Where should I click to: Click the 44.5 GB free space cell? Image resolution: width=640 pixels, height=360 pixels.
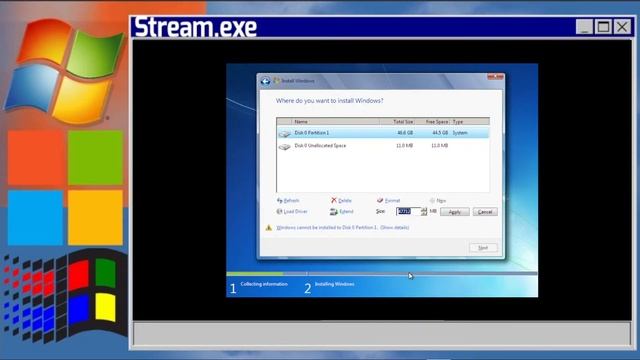point(440,133)
